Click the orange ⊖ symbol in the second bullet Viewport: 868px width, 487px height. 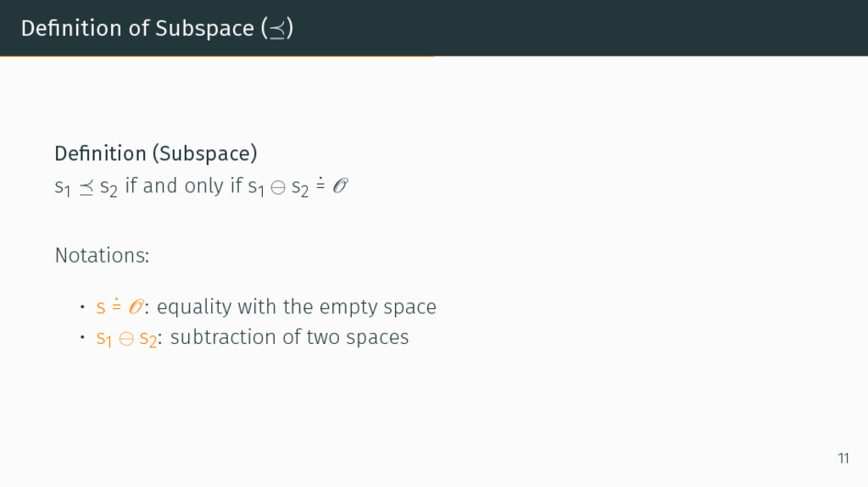pyautogui.click(x=126, y=339)
